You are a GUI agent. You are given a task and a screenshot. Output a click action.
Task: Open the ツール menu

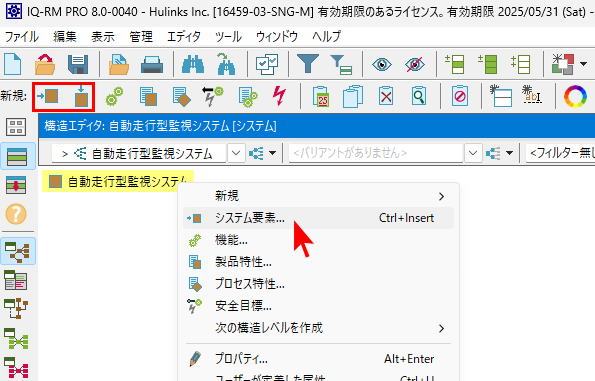pos(228,37)
